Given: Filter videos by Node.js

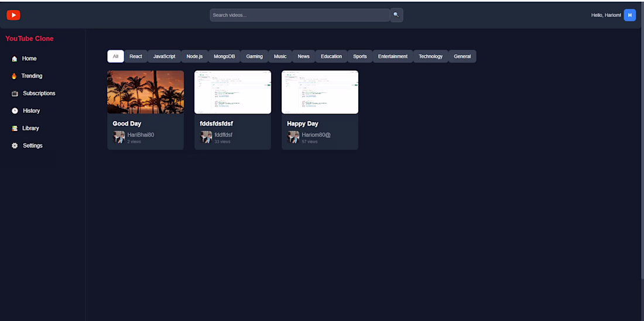Looking at the screenshot, I should click(x=195, y=56).
